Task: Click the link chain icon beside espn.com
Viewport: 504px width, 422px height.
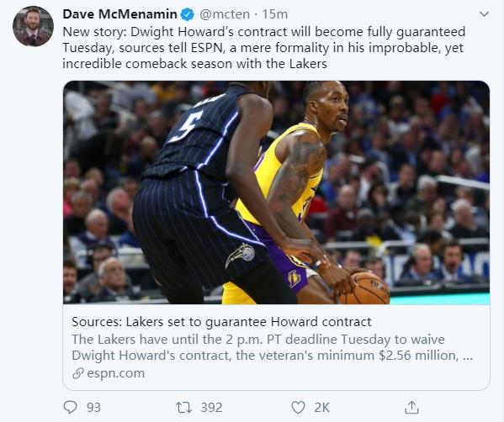Action: pos(78,373)
